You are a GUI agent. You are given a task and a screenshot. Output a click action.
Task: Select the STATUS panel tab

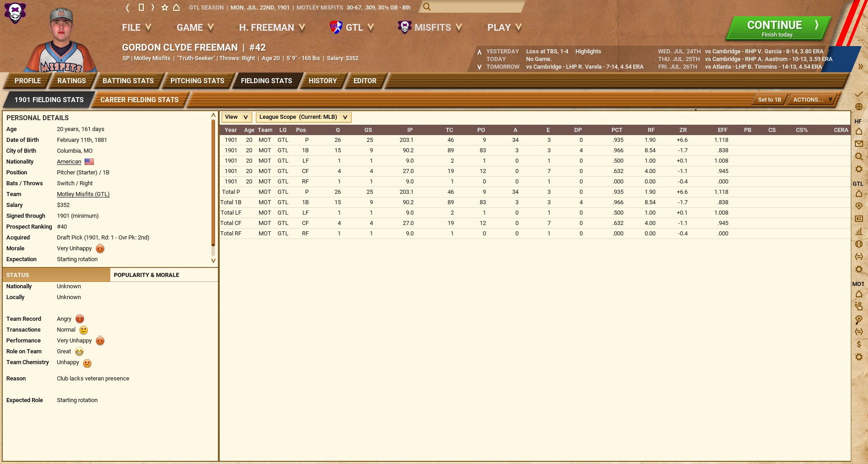pyautogui.click(x=57, y=275)
